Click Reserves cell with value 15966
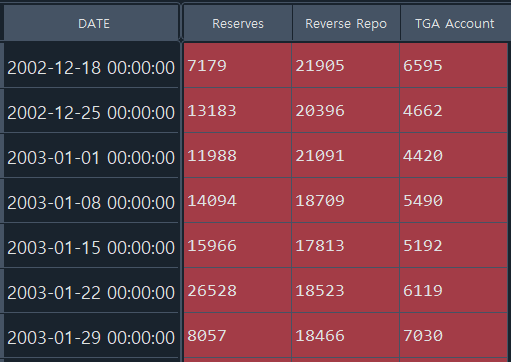This screenshot has width=511, height=362. [x=238, y=245]
